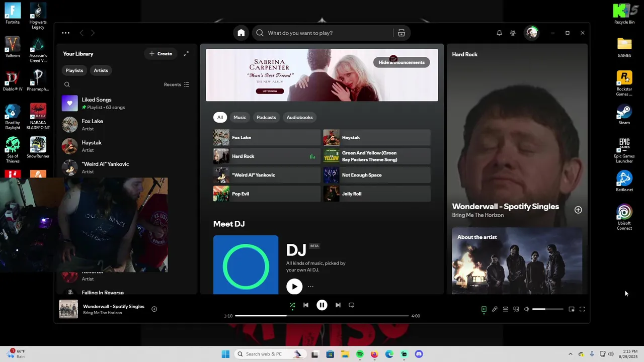Toggle the Now Playing view
Viewport: 644px width, 362px height.
(x=484, y=309)
